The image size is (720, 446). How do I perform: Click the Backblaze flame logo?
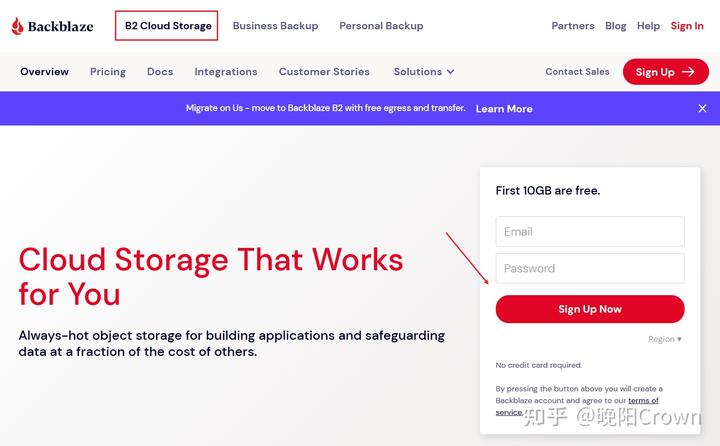point(18,26)
